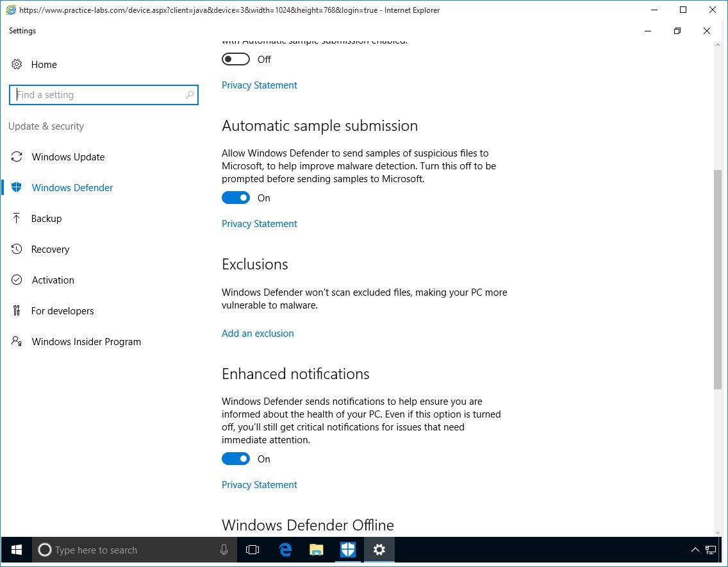The width and height of the screenshot is (728, 567).
Task: Open Windows Insider Program page
Action: pyautogui.click(x=87, y=341)
